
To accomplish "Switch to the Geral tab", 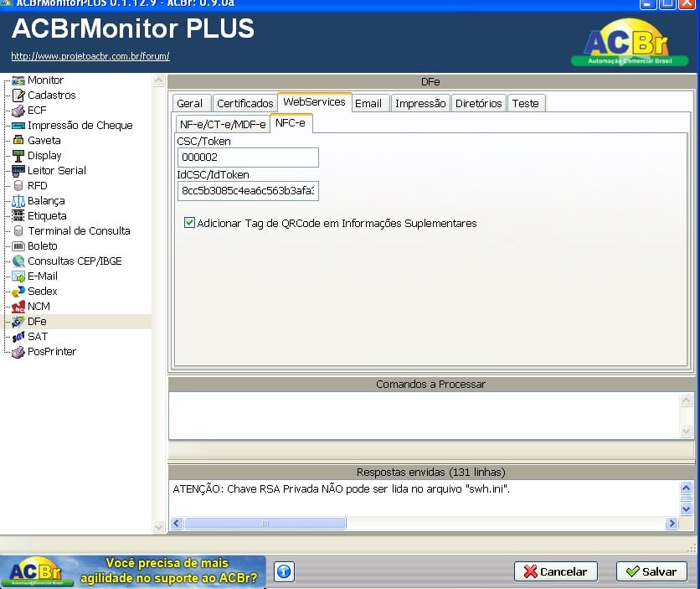I will pyautogui.click(x=190, y=103).
